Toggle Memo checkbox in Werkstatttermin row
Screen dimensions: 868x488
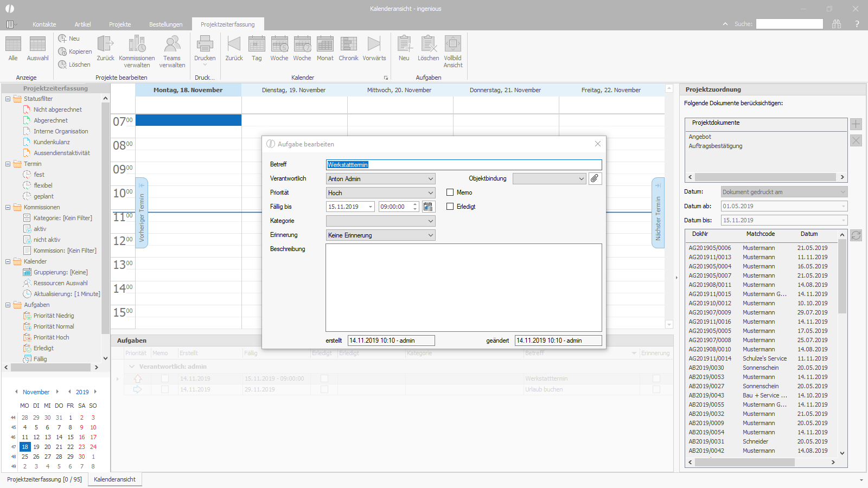click(165, 378)
